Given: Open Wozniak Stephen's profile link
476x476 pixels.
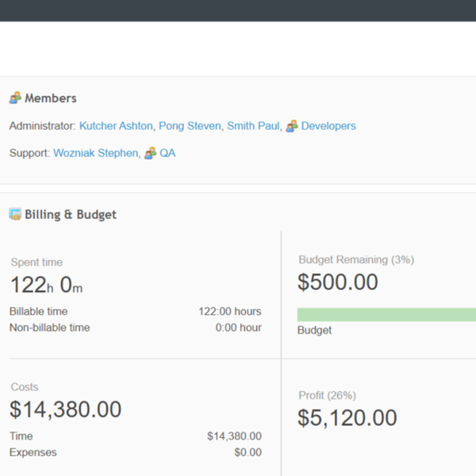Looking at the screenshot, I should [95, 153].
